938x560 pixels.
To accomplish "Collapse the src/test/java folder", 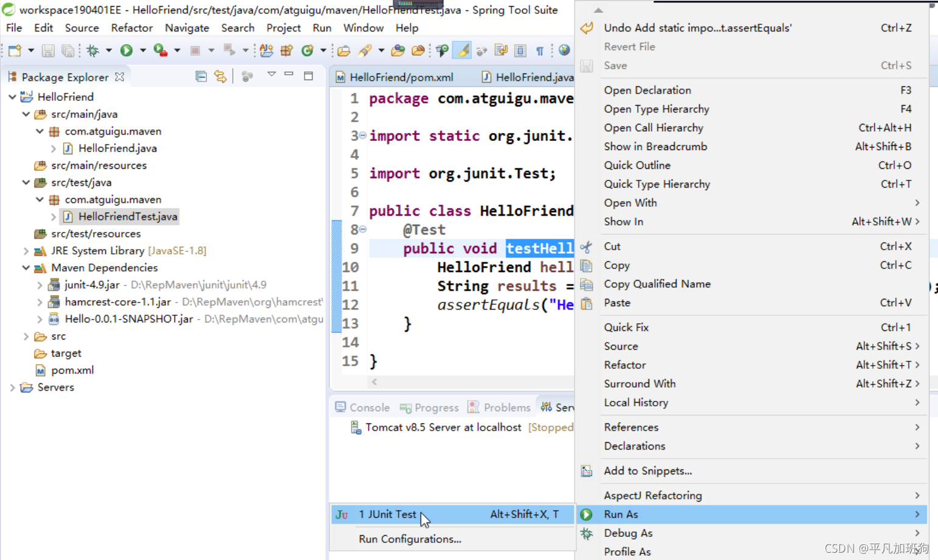I will 26,182.
